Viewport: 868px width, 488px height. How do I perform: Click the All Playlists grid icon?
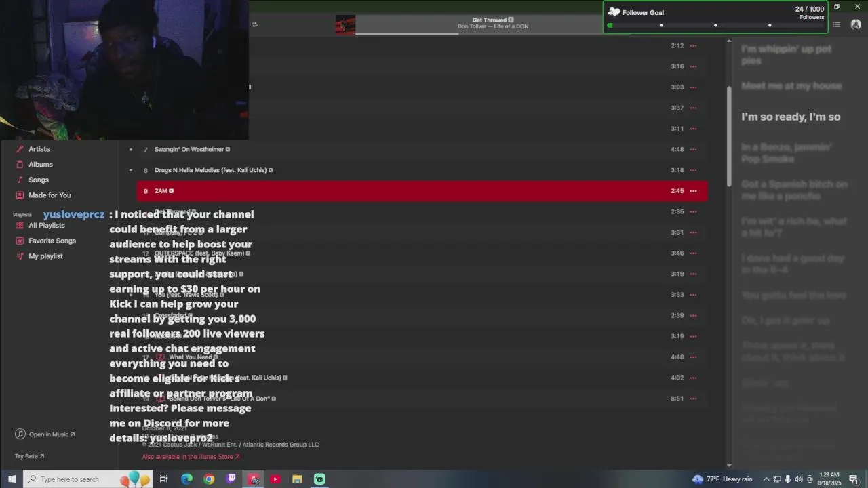coord(20,225)
